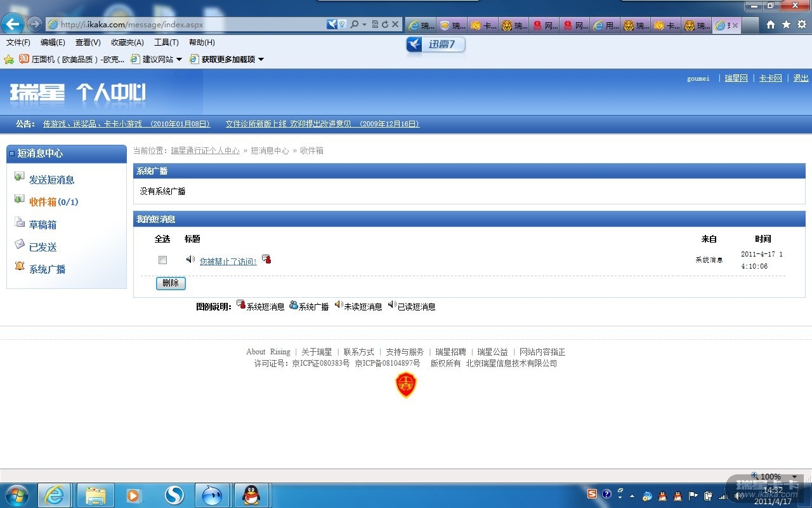The height and width of the screenshot is (508, 812).
Task: Click the browser Back arrow button
Action: [x=13, y=24]
